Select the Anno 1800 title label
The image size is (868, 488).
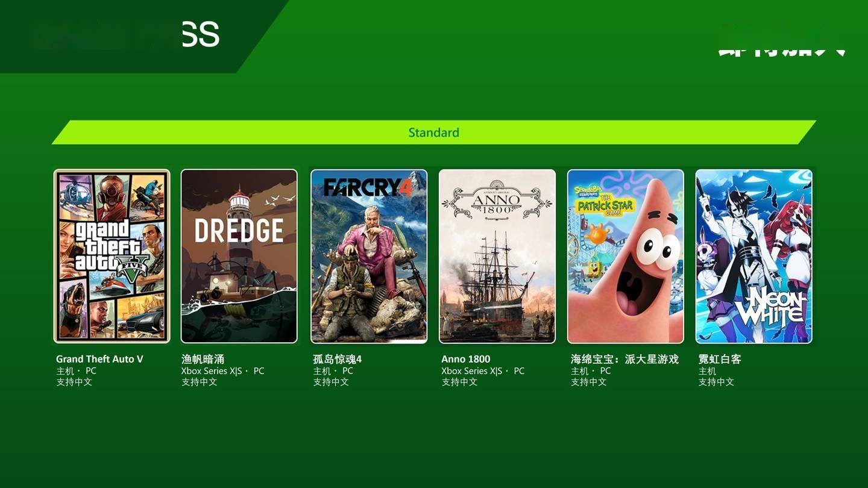point(466,359)
